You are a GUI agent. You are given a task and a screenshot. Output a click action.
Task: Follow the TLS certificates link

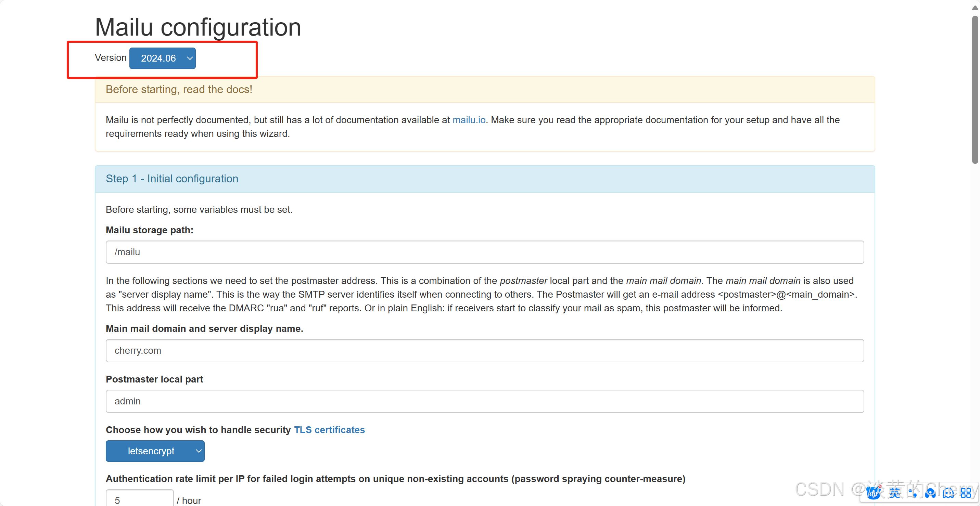point(329,430)
